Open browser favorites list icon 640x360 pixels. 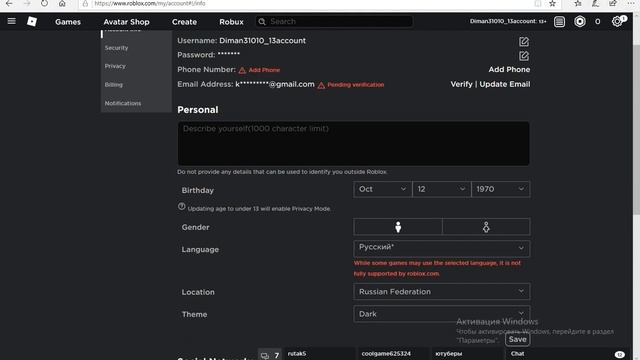(x=578, y=4)
